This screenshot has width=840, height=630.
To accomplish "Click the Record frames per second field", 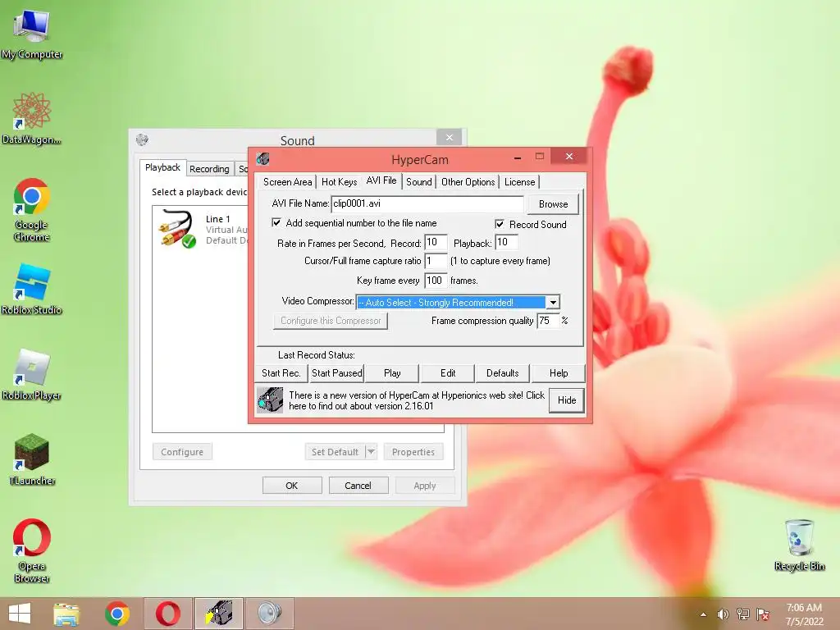I will pos(436,242).
